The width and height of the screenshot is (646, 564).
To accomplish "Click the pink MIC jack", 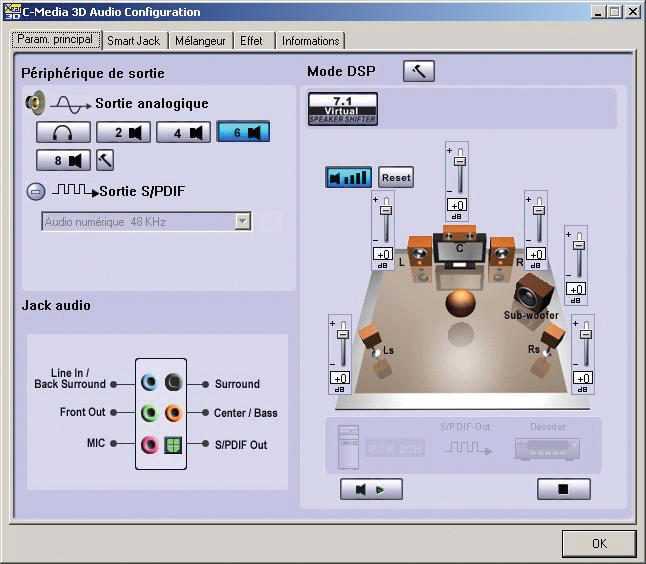I will [x=150, y=445].
